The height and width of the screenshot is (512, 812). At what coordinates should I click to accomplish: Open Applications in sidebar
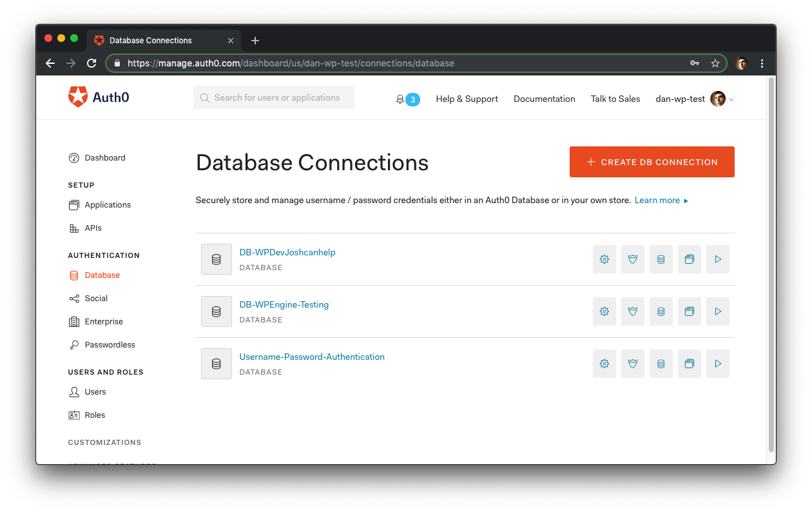click(99, 205)
